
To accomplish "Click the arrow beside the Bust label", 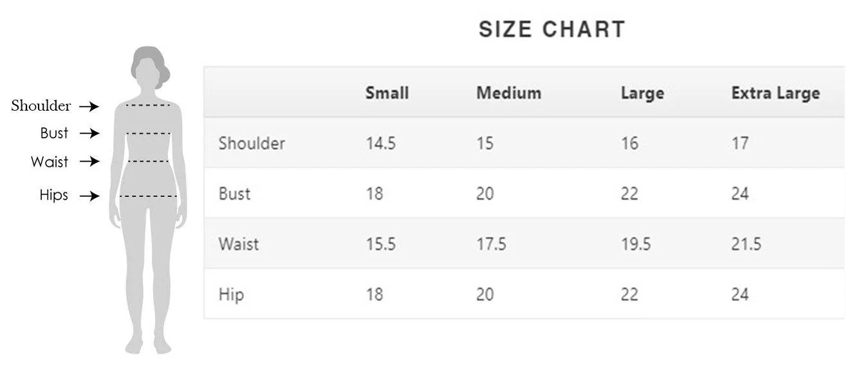I will (89, 134).
